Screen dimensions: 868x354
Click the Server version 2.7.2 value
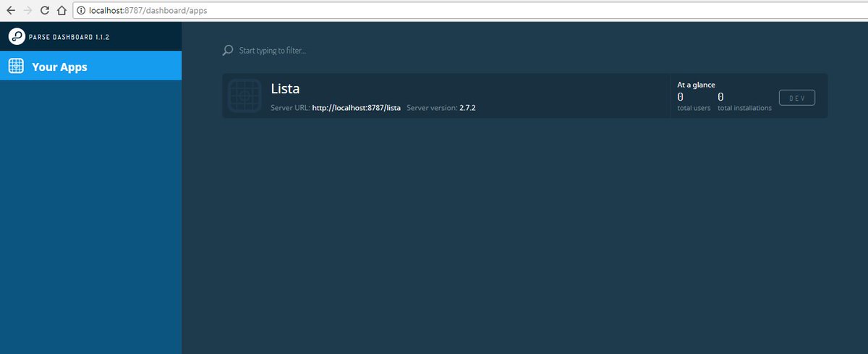point(467,107)
